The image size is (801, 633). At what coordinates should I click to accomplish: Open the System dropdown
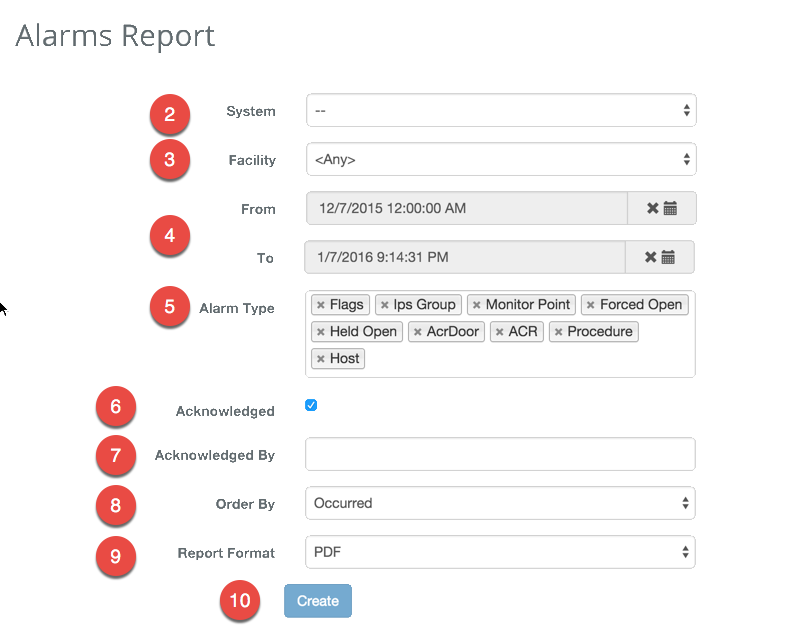[500, 111]
